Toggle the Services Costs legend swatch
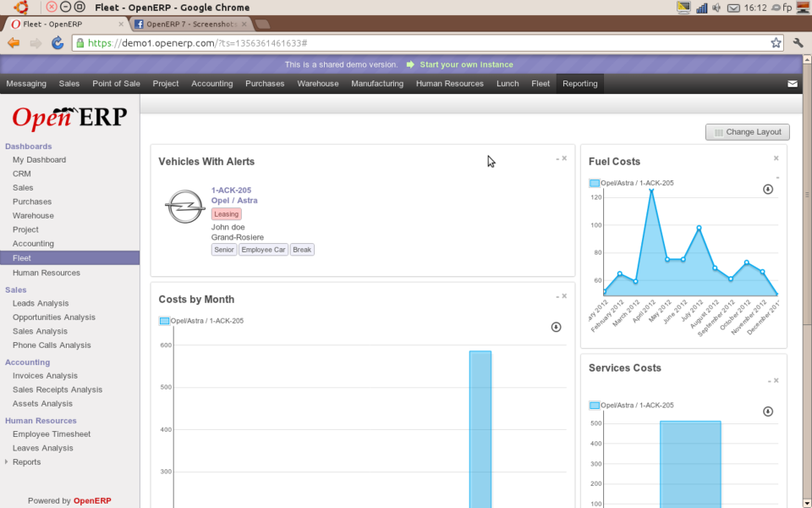Viewport: 812px width, 508px height. pos(595,406)
